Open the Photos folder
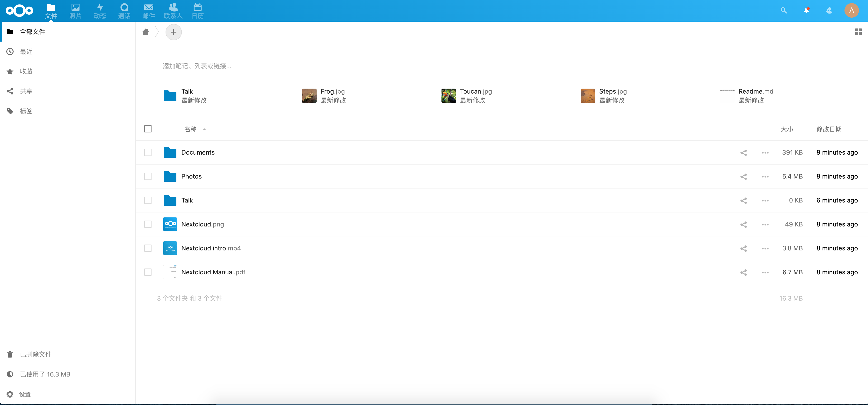The width and height of the screenshot is (868, 405). pyautogui.click(x=191, y=177)
